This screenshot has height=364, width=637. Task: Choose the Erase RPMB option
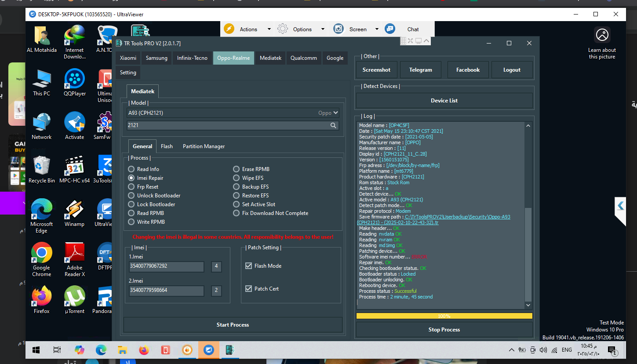pos(237,169)
